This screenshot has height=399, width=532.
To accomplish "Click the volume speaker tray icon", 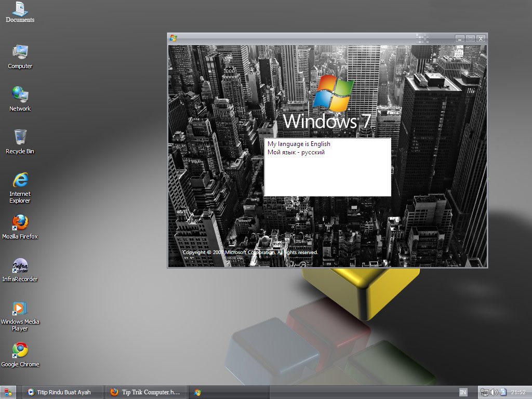I will click(494, 393).
